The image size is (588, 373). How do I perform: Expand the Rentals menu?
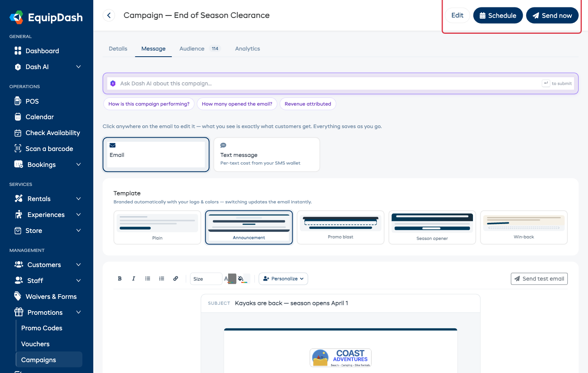pos(79,199)
